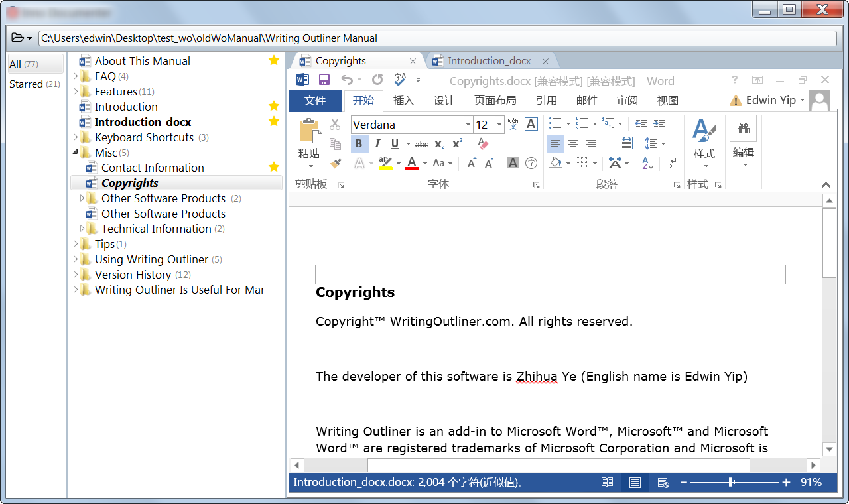The width and height of the screenshot is (849, 504).
Task: Click the Web Layout icon in status bar
Action: (662, 483)
